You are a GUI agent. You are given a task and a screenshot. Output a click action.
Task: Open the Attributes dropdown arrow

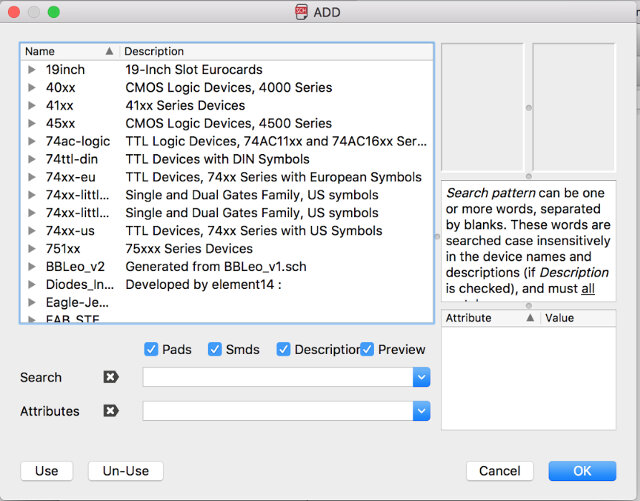pyautogui.click(x=422, y=411)
